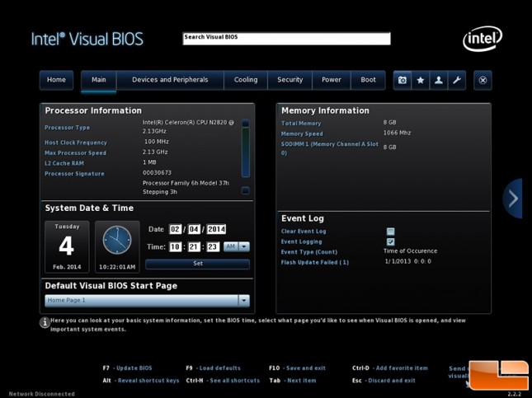Viewport: 532px width, 398px height.
Task: Open advanced settings wrench icon
Action: coord(457,81)
